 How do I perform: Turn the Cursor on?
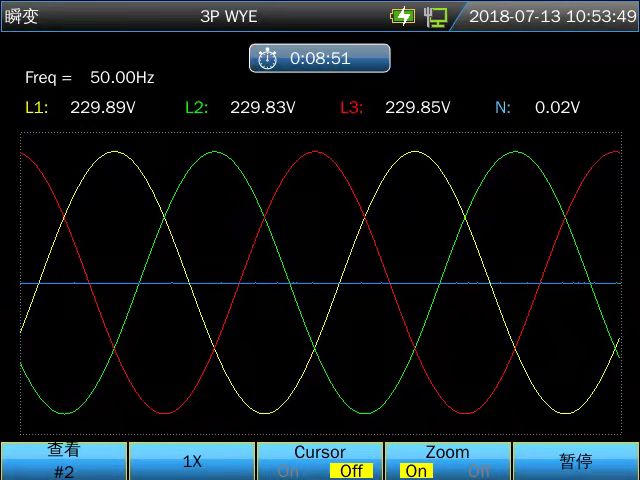[288, 471]
